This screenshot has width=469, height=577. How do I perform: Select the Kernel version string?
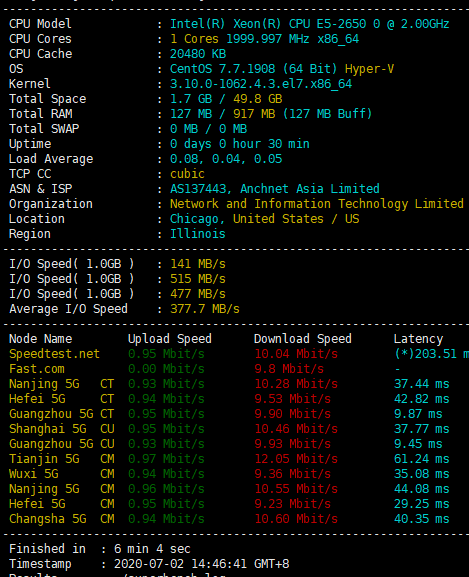pos(261,84)
